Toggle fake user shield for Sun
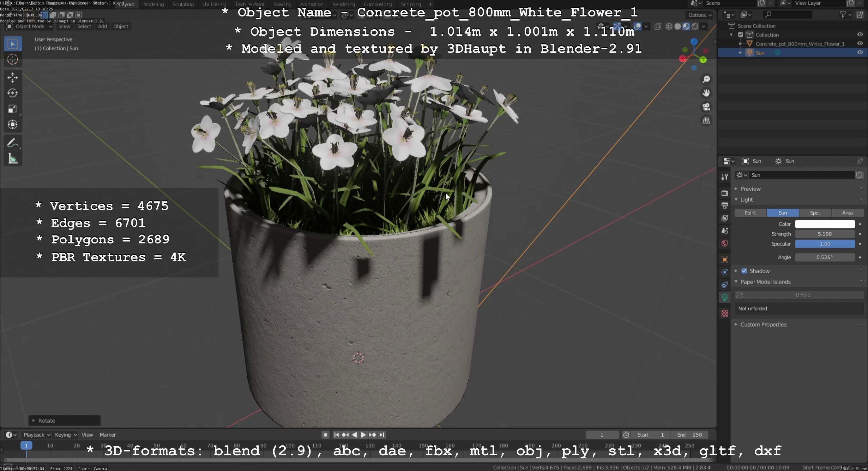 click(x=859, y=175)
